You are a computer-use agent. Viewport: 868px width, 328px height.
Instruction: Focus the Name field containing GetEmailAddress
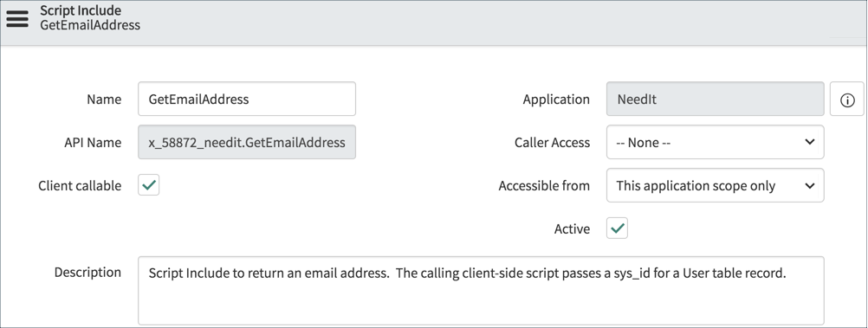pyautogui.click(x=246, y=99)
